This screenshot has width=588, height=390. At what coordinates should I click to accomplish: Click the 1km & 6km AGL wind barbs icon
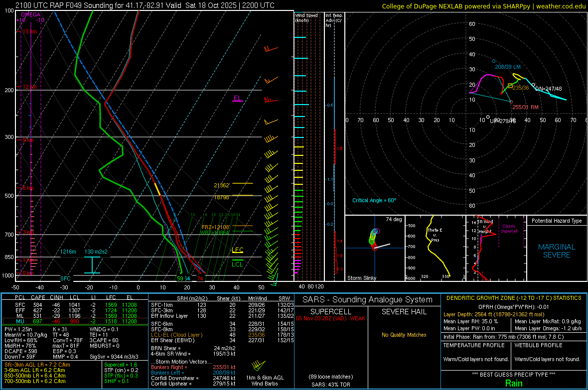pos(258,366)
